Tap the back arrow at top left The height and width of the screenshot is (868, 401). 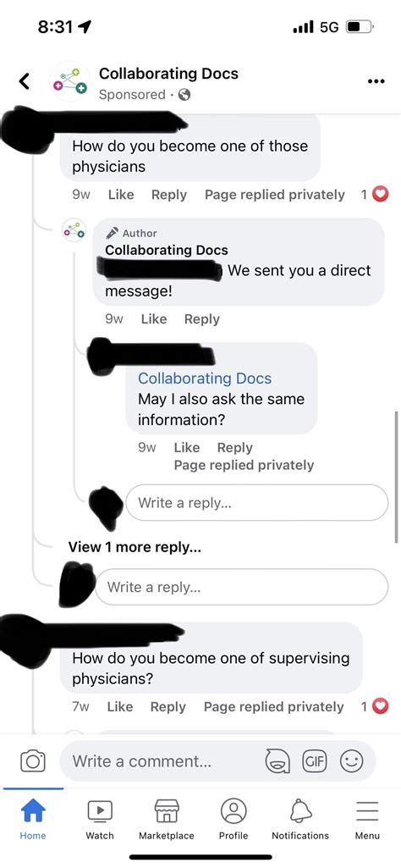pos(23,81)
